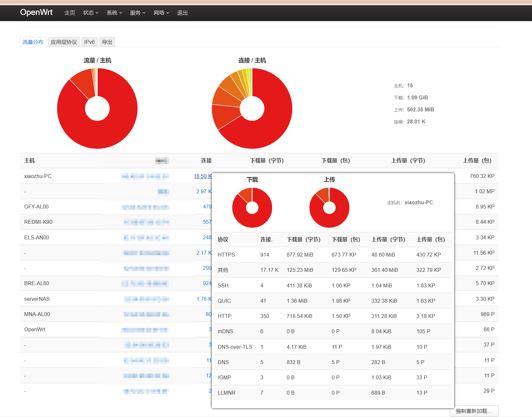Image resolution: width=532 pixels, height=417 pixels.
Task: Select the 流量分布 tab
Action: (33, 42)
